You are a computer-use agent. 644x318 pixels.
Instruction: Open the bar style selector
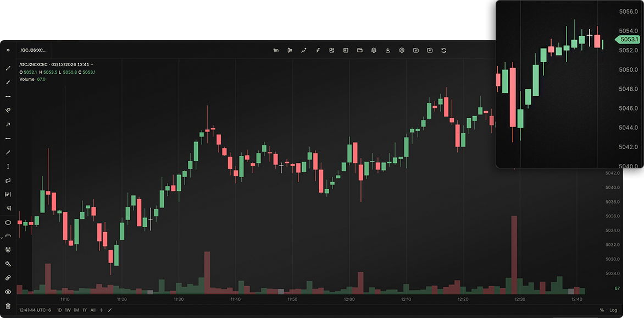(290, 50)
